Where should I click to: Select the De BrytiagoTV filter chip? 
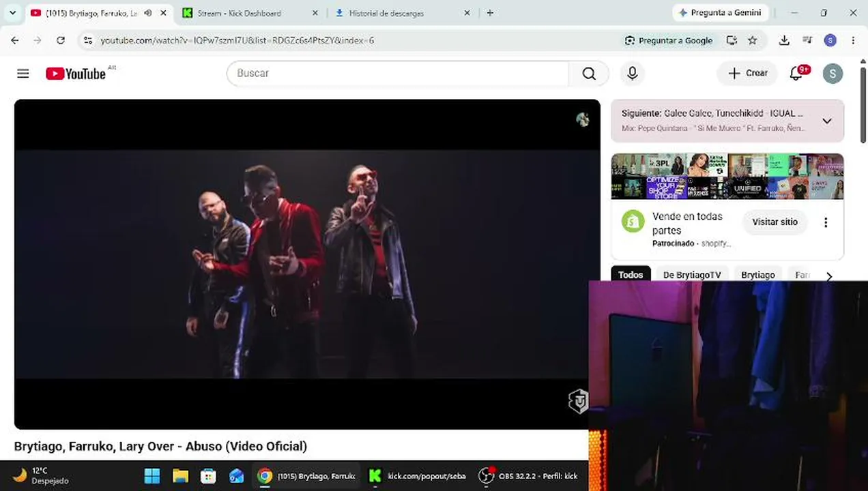pyautogui.click(x=692, y=275)
